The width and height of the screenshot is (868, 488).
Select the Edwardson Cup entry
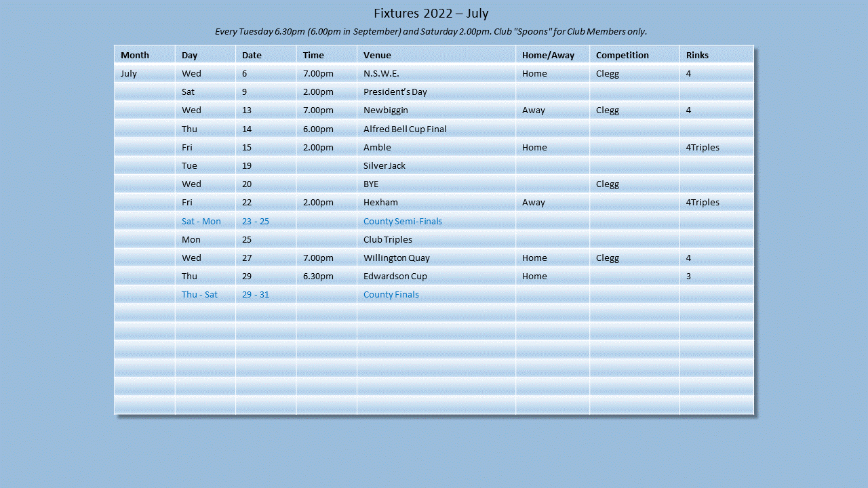(x=395, y=276)
